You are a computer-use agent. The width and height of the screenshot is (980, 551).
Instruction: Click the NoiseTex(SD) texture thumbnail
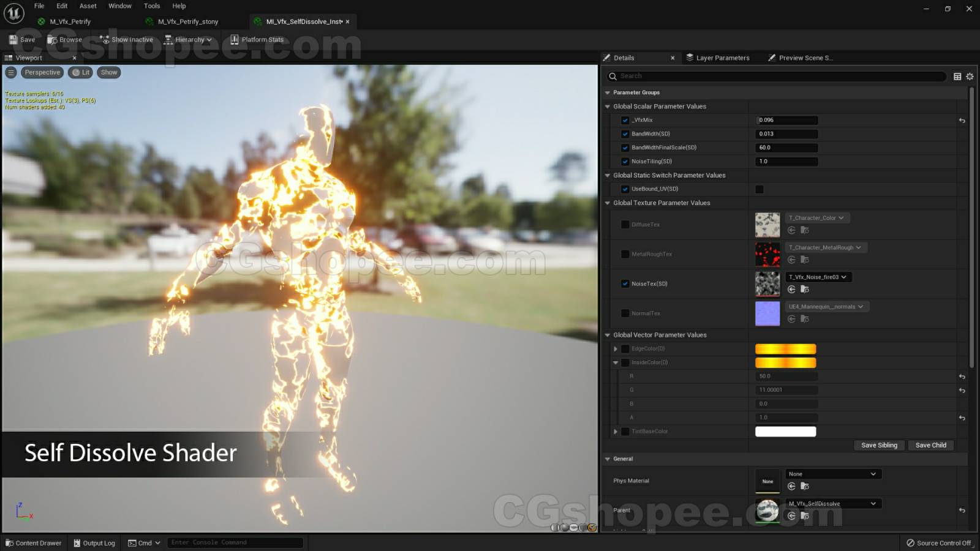767,284
